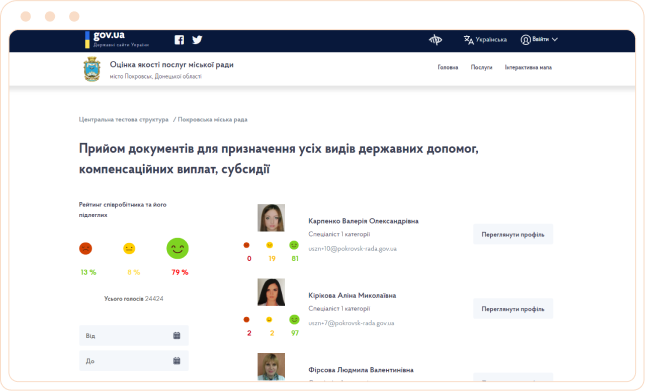Click the Оцінка якості послуг міської ради title

tap(172, 65)
